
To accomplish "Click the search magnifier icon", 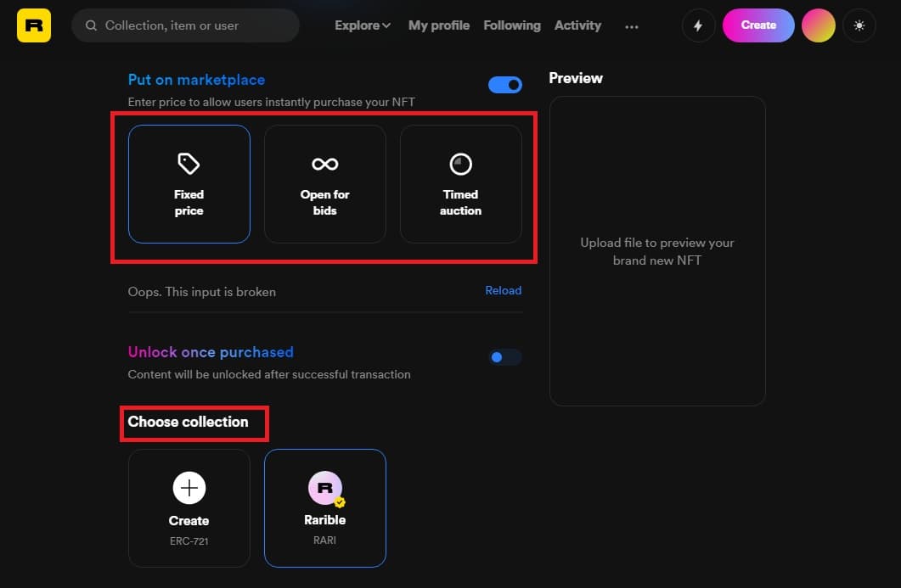I will (x=91, y=25).
